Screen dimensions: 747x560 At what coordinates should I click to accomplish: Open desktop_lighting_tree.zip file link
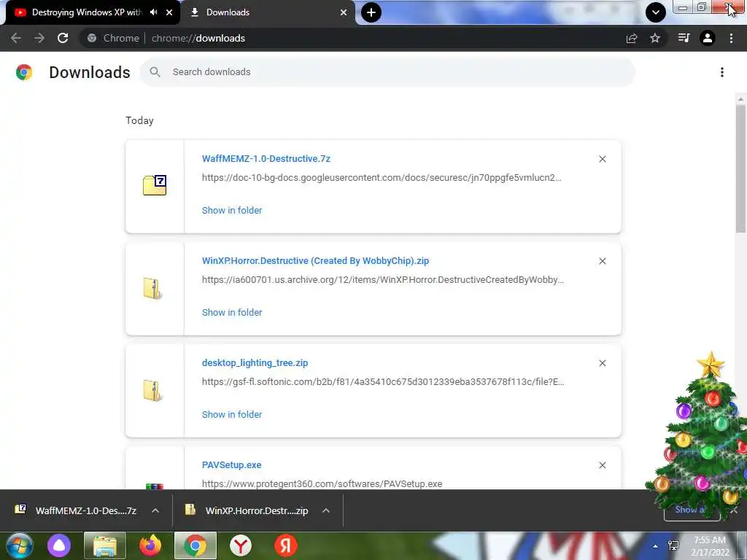[x=255, y=363]
